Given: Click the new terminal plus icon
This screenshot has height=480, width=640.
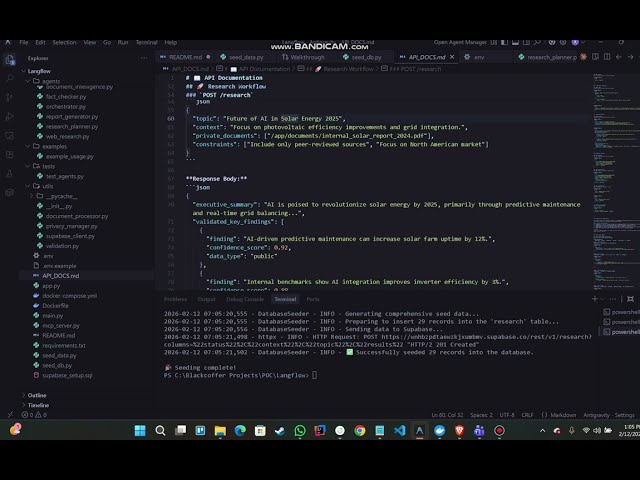Looking at the screenshot, I should click(x=595, y=299).
